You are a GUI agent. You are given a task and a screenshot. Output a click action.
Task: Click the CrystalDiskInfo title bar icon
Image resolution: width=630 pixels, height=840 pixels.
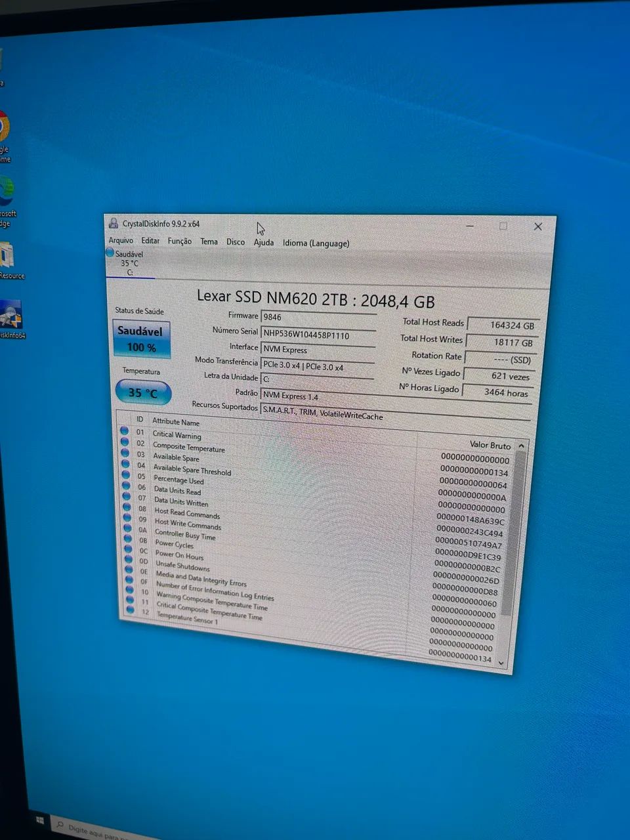click(114, 223)
